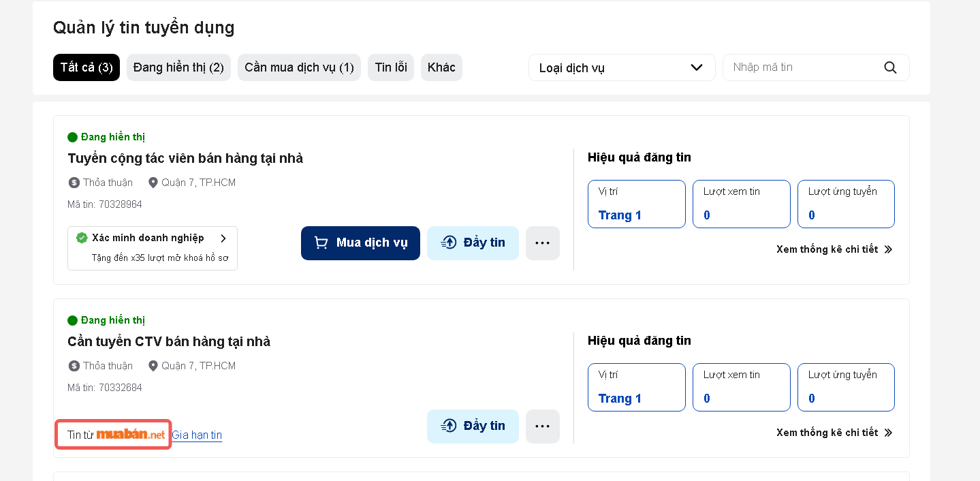Click the shopping cart icon in Mua dịch vụ
The height and width of the screenshot is (481, 980).
pos(321,243)
